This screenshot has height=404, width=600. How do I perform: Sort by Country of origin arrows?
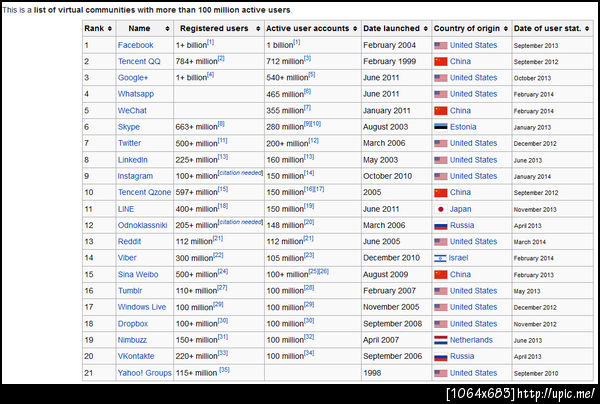click(506, 29)
